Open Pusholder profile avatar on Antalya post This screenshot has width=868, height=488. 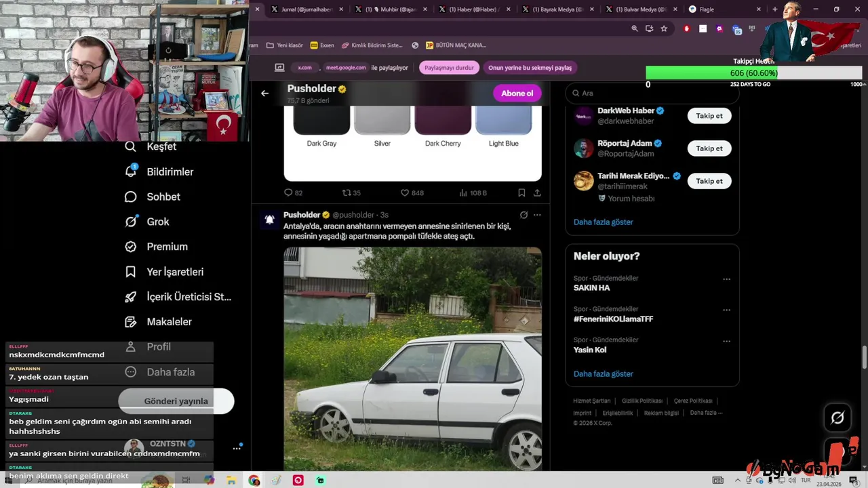[x=269, y=220]
